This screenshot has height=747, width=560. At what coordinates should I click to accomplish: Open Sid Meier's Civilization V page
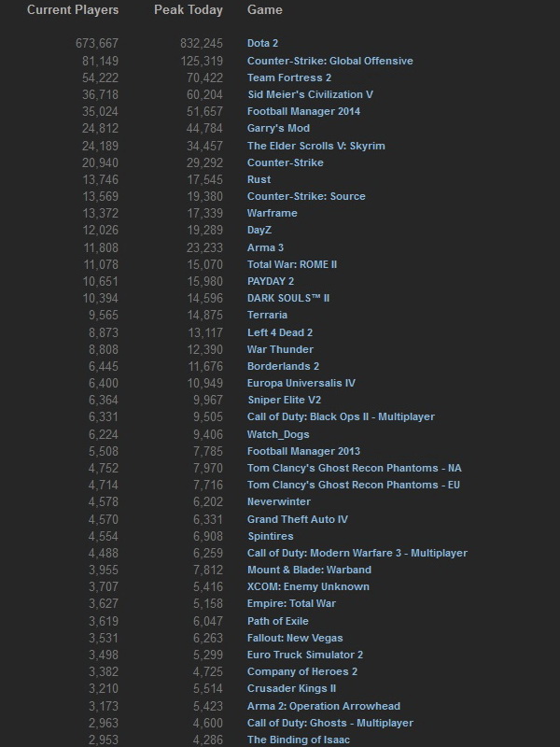pos(310,94)
